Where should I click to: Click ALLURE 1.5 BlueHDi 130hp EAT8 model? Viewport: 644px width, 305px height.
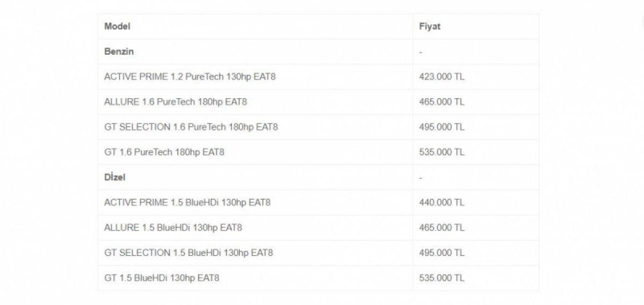point(173,228)
